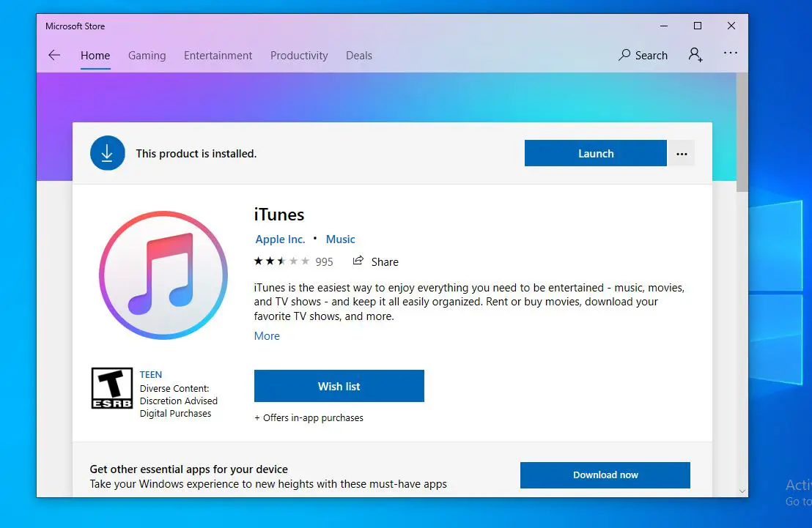Maximize the Microsoft Store window

698,26
